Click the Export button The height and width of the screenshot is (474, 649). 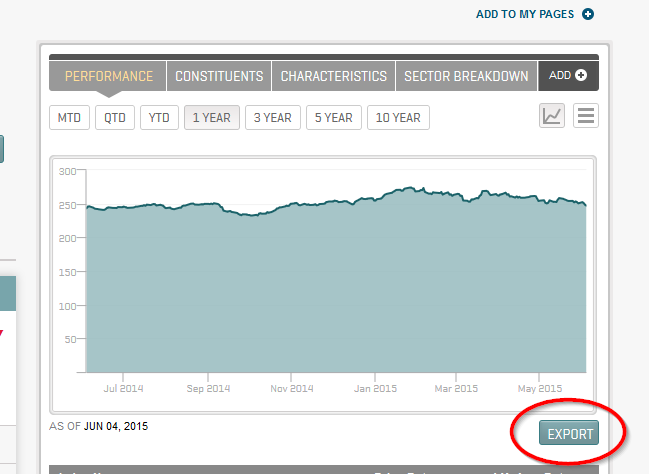click(x=568, y=434)
